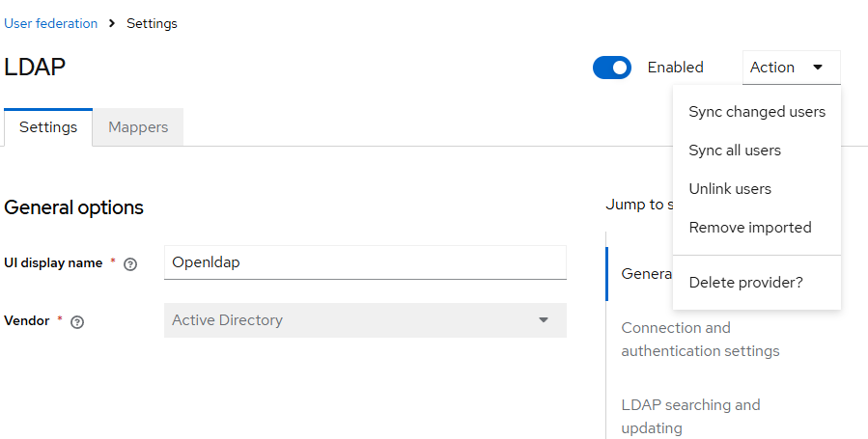This screenshot has height=439, width=868.
Task: Jump to General options section
Action: [646, 274]
